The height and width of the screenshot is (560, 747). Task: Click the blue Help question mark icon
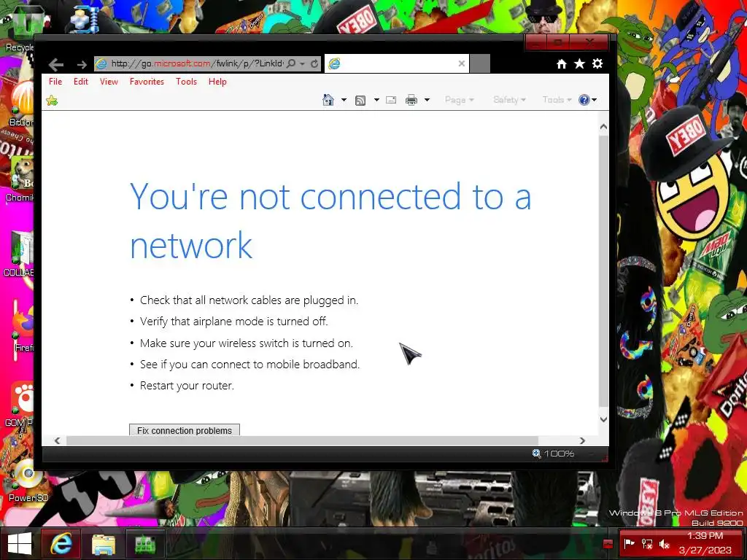tap(584, 99)
